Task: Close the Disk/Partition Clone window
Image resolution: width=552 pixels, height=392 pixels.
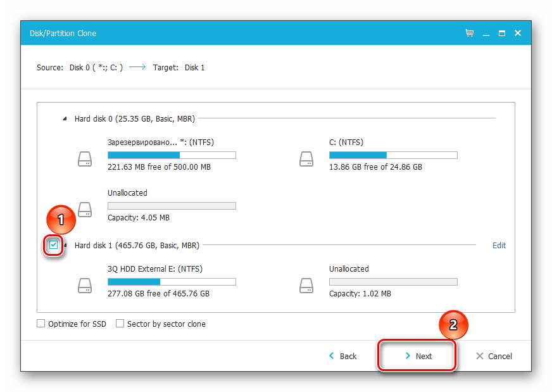Action: tap(518, 33)
